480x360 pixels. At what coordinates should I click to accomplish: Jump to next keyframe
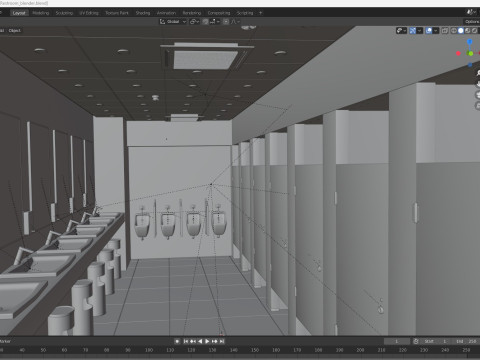point(214,341)
